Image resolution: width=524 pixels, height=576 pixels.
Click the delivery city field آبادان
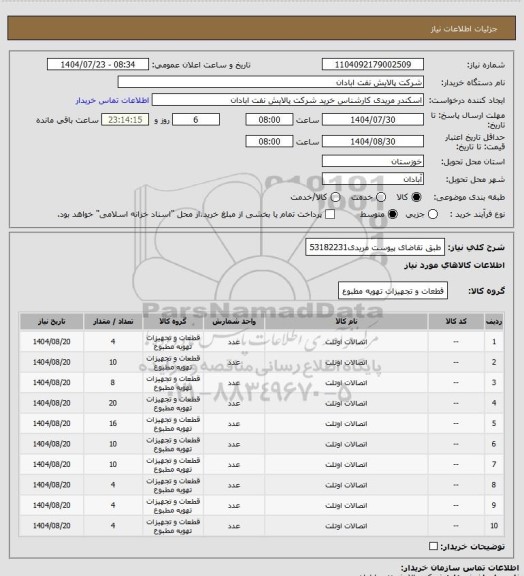(373, 179)
